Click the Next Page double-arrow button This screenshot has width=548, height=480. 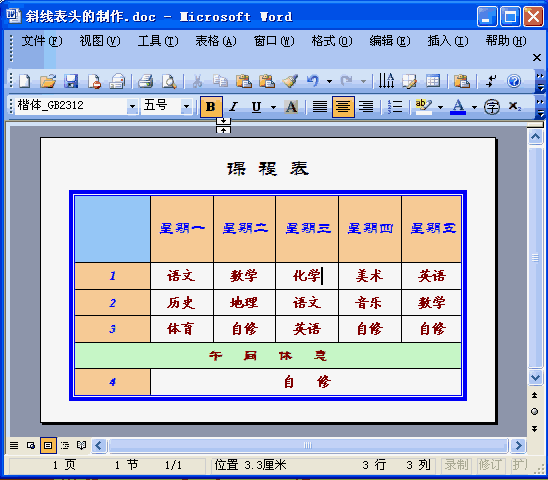(x=534, y=429)
